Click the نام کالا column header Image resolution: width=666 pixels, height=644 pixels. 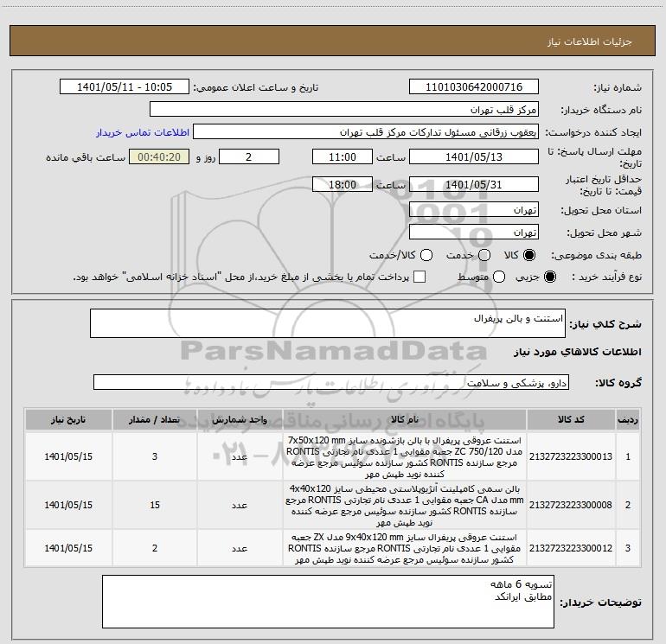pyautogui.click(x=405, y=419)
